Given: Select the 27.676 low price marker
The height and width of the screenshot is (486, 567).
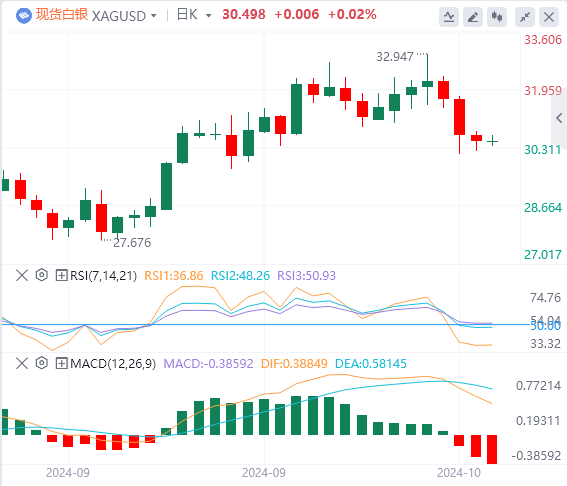Looking at the screenshot, I should [x=132, y=243].
